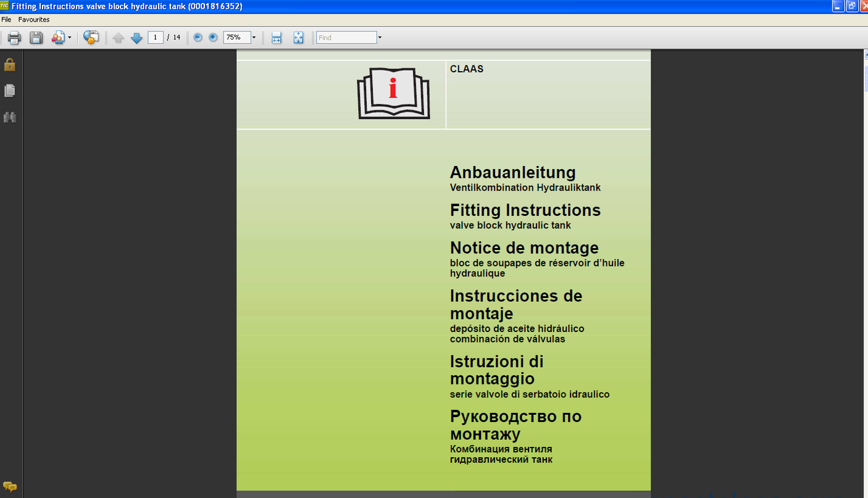Open the Favourites menu
The height and width of the screenshot is (498, 868).
[x=33, y=19]
